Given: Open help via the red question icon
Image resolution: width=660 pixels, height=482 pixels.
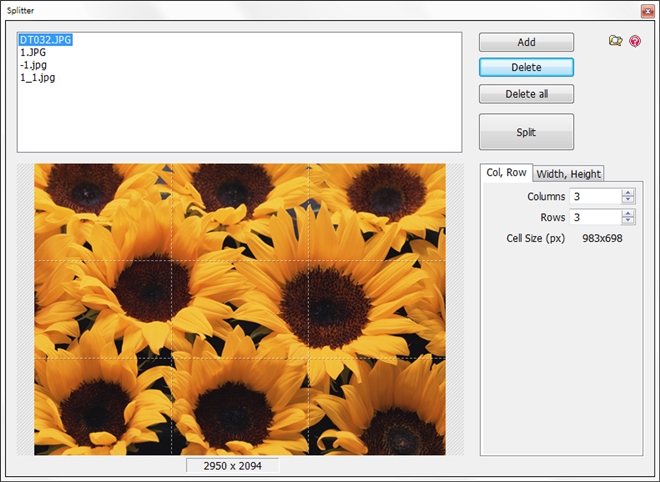Looking at the screenshot, I should point(634,41).
